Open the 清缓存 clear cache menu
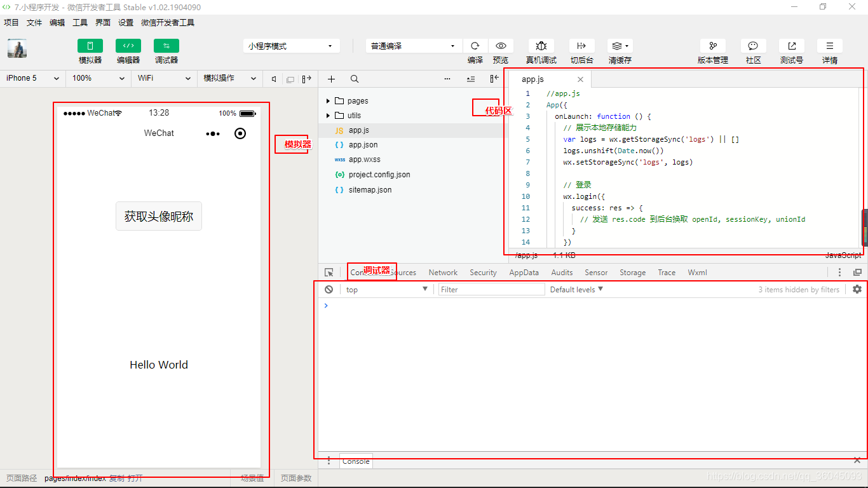 pyautogui.click(x=620, y=46)
